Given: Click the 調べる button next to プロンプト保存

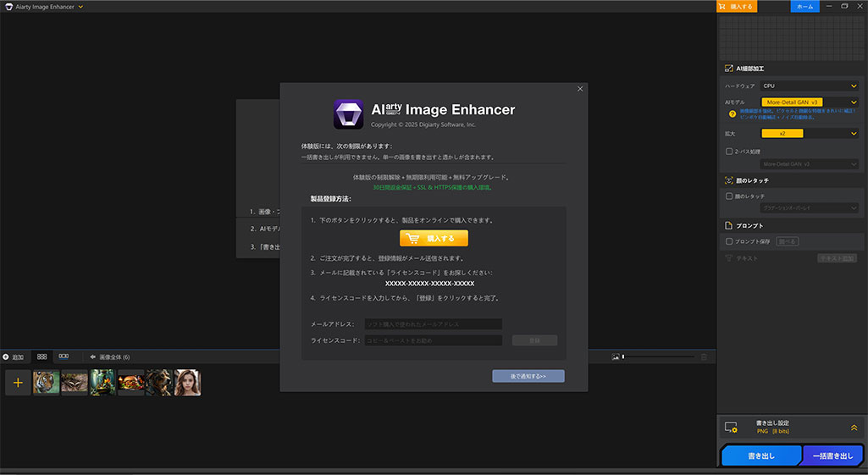Looking at the screenshot, I should click(787, 241).
